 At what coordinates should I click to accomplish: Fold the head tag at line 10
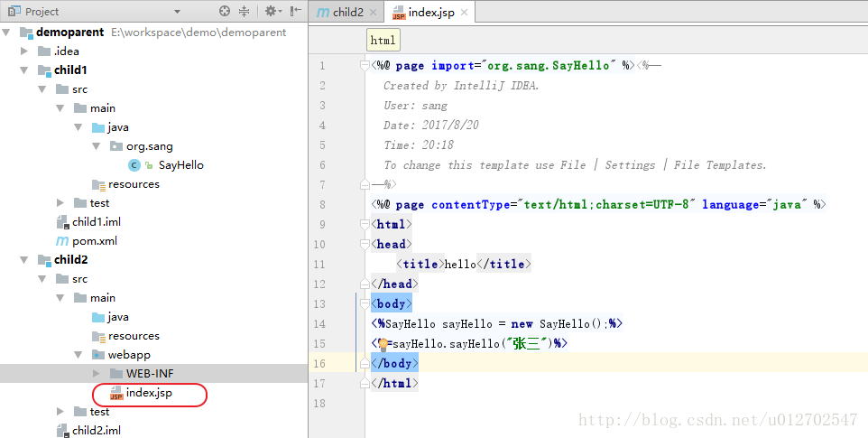365,244
